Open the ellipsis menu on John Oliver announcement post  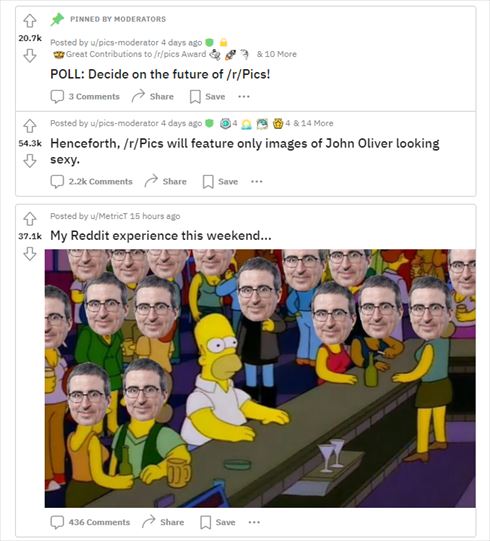257,181
